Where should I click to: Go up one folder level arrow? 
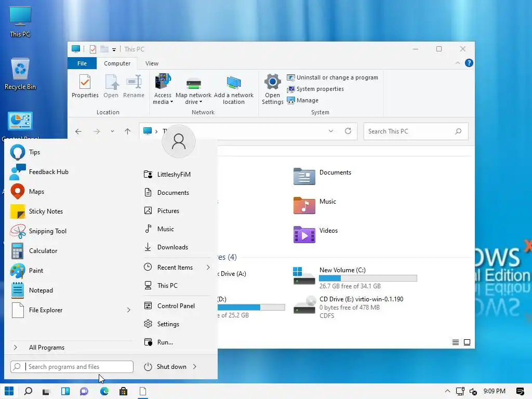tap(127, 131)
